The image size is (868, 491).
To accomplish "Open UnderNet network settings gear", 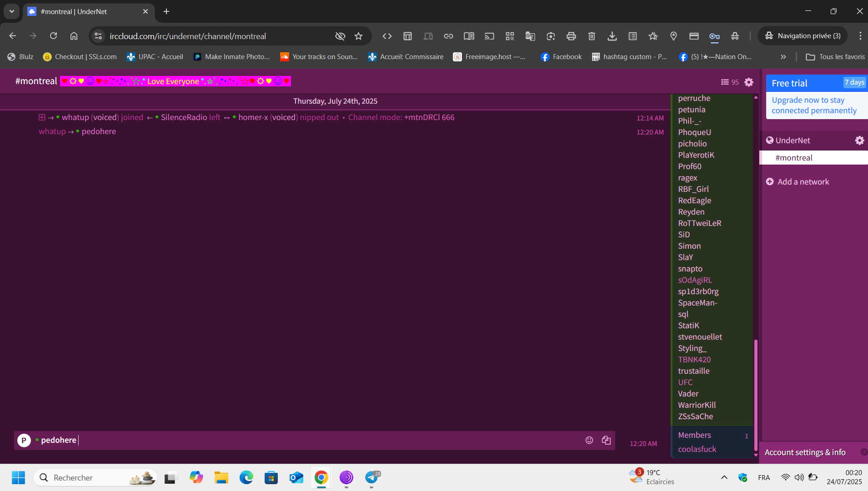I will (x=859, y=140).
